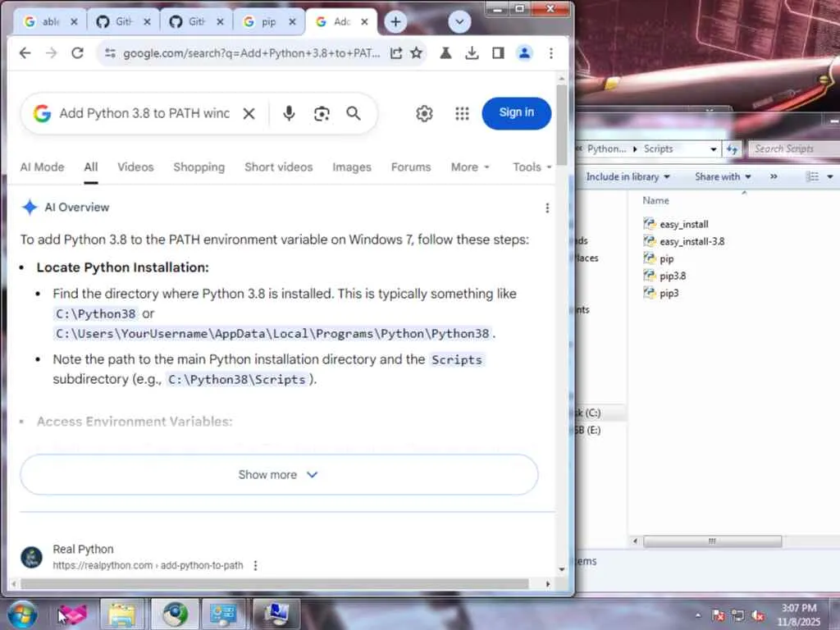Open AI Overview options menu
This screenshot has height=630, width=840.
[x=547, y=208]
